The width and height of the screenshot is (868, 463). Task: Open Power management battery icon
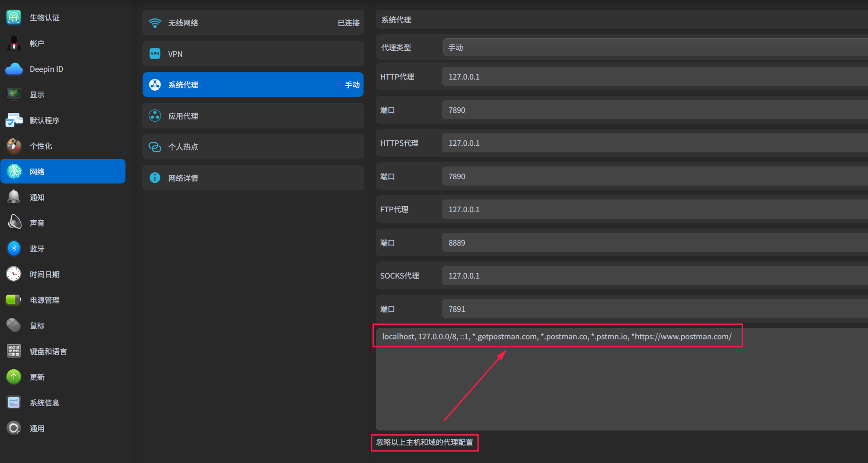coord(14,300)
